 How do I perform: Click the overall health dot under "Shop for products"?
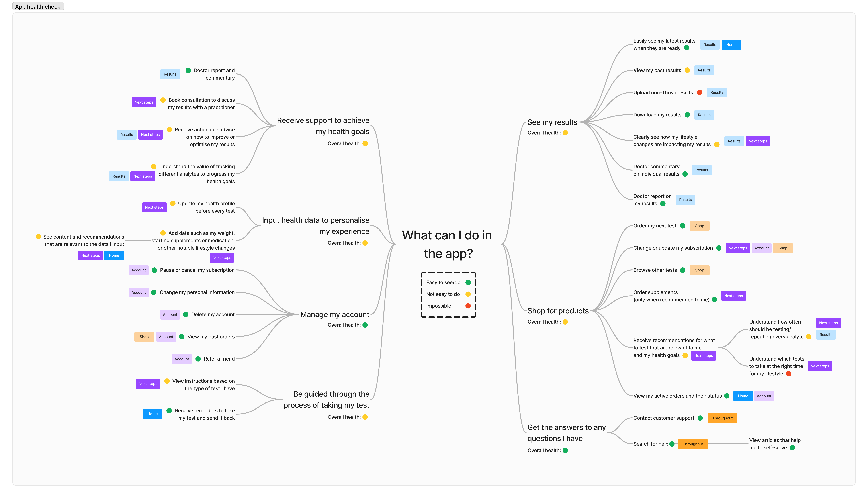click(565, 322)
